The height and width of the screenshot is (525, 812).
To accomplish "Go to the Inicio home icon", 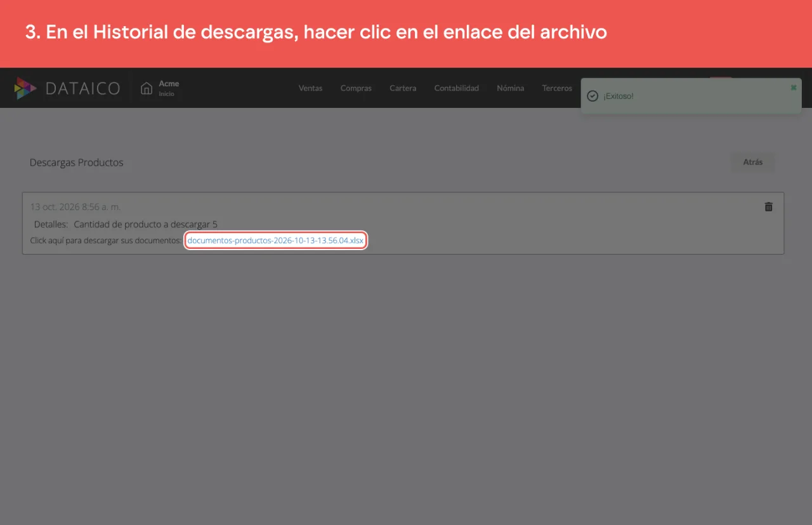I will (147, 88).
